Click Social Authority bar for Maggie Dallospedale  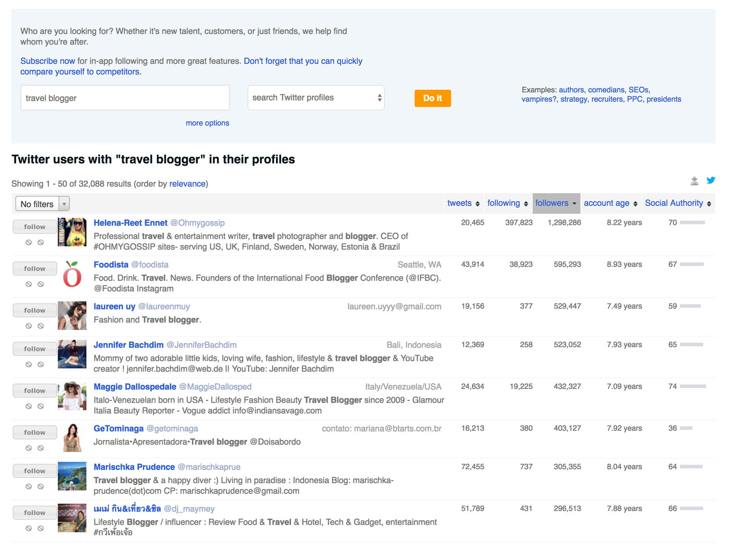click(693, 387)
